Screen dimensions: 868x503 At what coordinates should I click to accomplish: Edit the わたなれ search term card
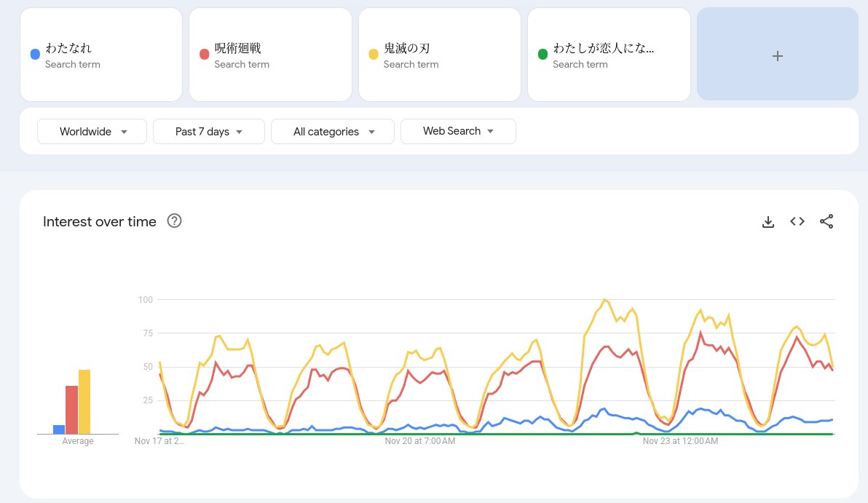coord(101,54)
